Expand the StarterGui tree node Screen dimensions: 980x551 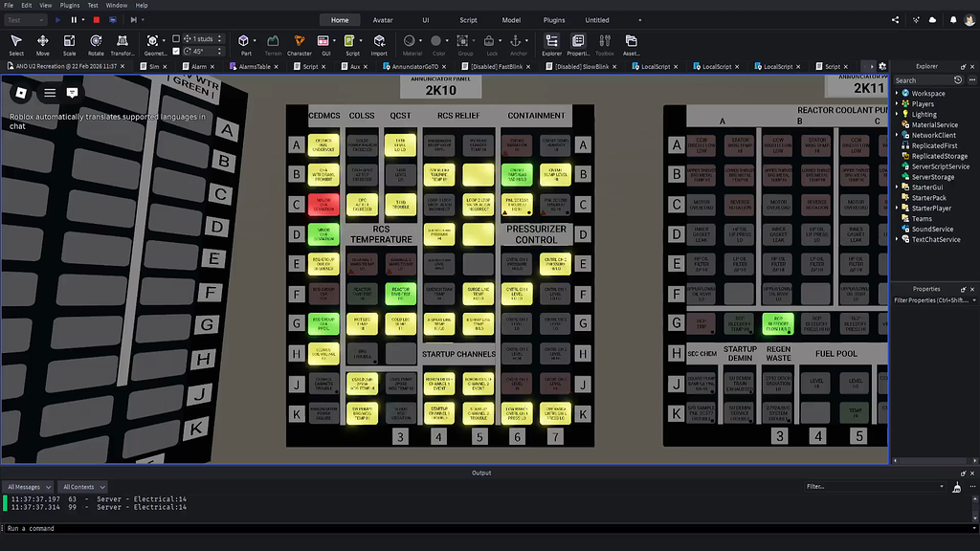point(898,187)
